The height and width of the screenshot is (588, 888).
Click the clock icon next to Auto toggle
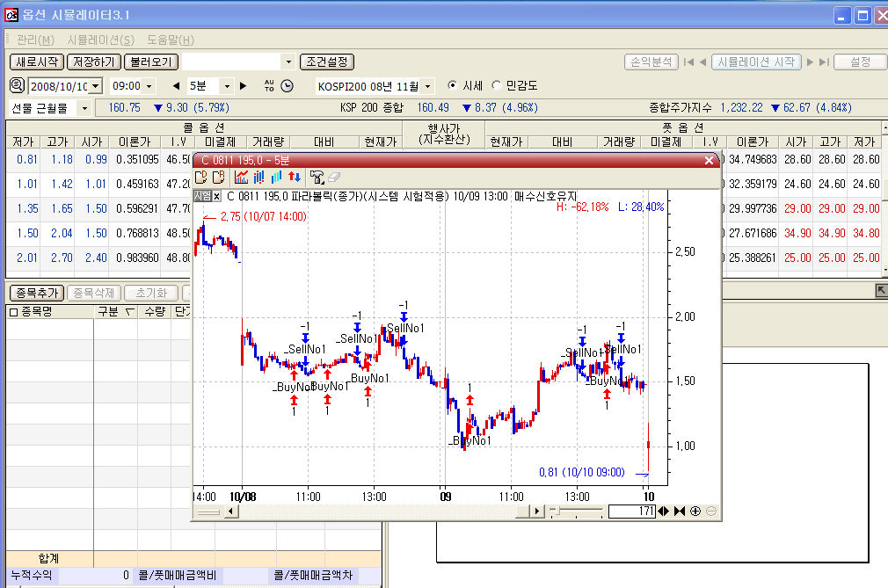point(287,85)
